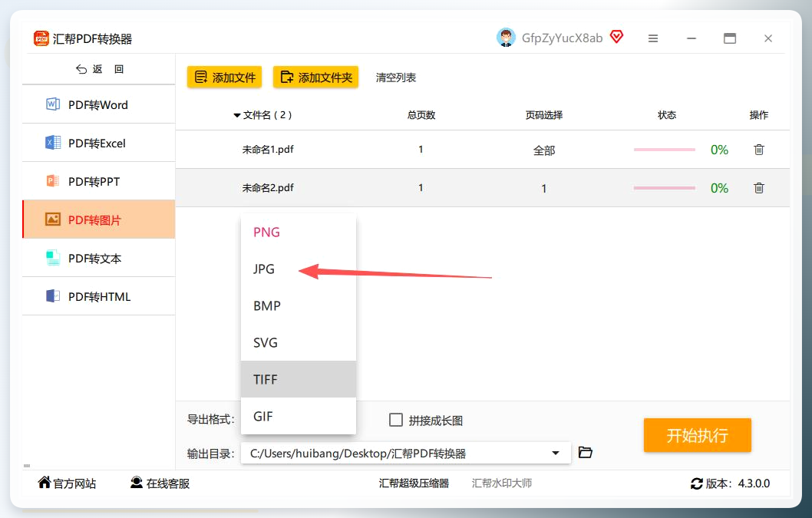This screenshot has width=812, height=518.
Task: Click the PDF转图片 picture icon
Action: point(53,219)
